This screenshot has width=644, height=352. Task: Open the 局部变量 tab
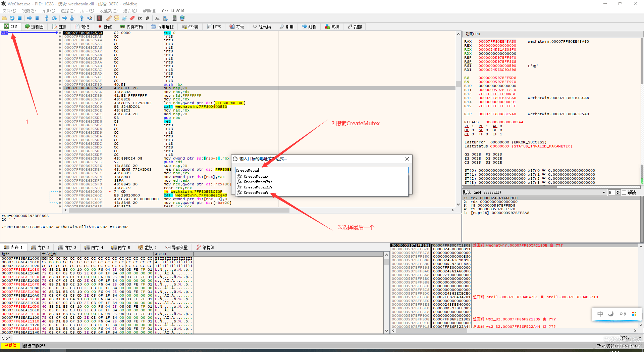tap(176, 248)
